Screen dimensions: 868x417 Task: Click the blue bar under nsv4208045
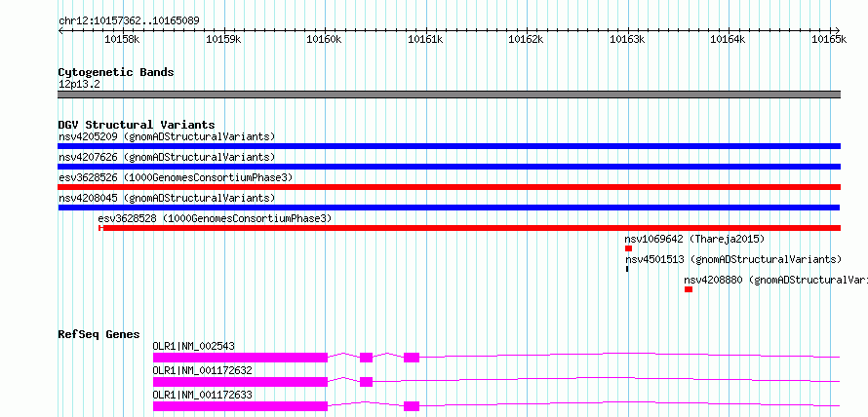(x=449, y=208)
